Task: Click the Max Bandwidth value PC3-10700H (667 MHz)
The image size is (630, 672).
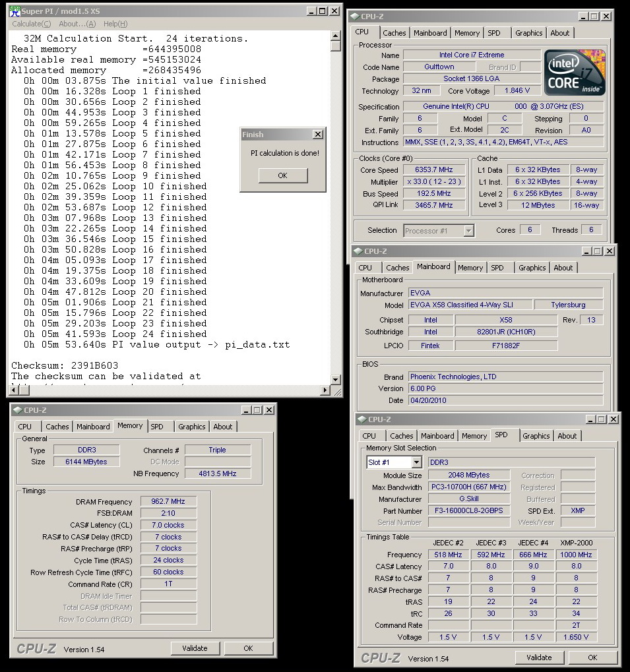Action: (469, 487)
